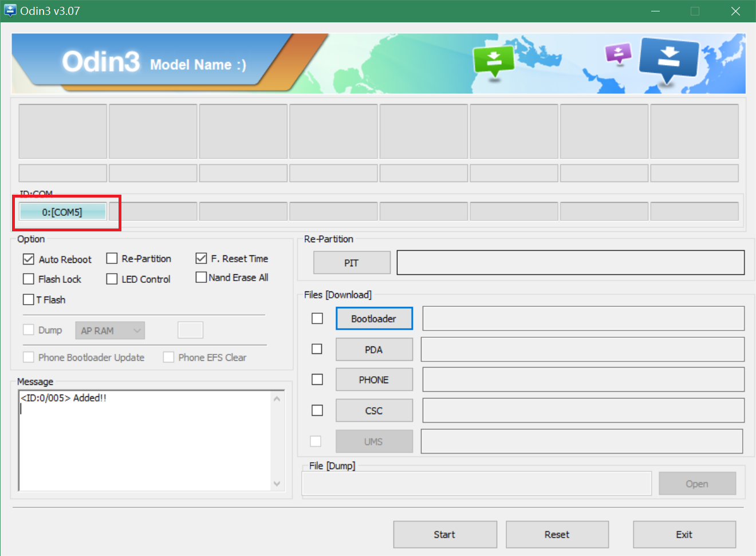The image size is (756, 556).
Task: Tick the checkbox beside CSC button
Action: pyautogui.click(x=317, y=411)
